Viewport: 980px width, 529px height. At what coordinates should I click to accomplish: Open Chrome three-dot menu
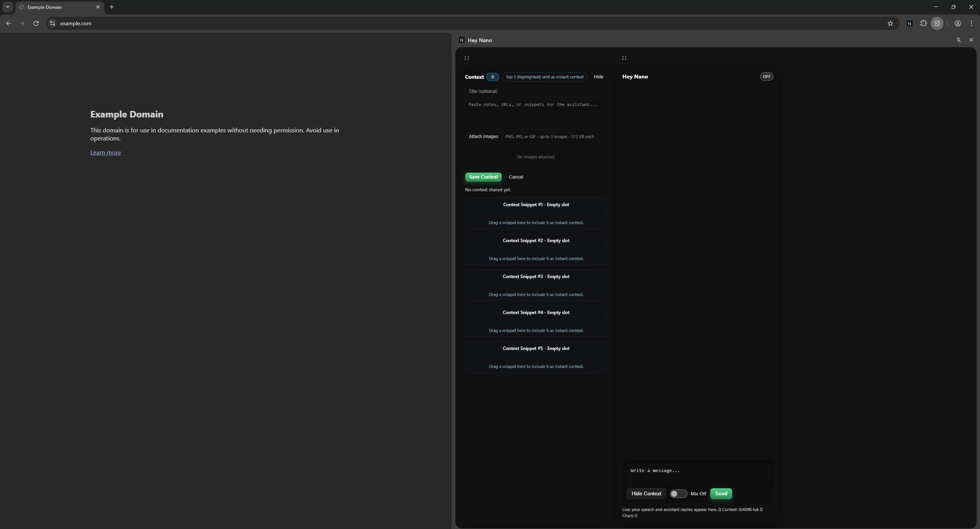point(972,23)
